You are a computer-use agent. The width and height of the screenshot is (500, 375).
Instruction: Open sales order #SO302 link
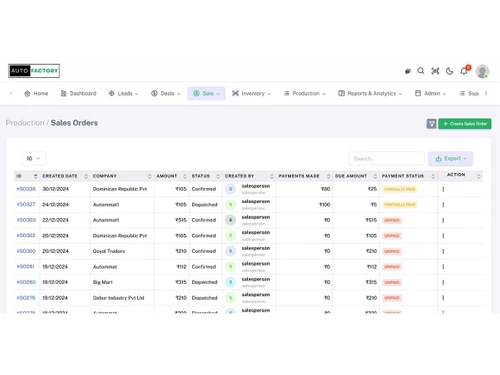(26, 235)
